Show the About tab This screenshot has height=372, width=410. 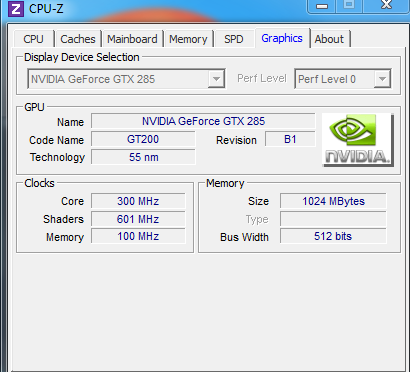[x=329, y=39]
